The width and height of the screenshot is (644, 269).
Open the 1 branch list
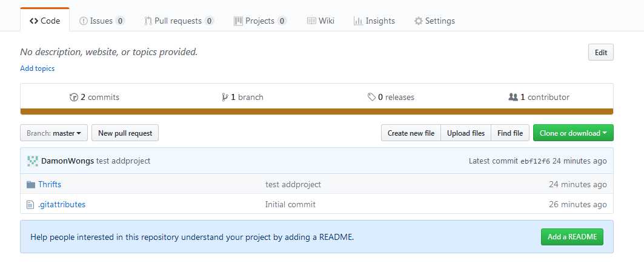pos(242,98)
